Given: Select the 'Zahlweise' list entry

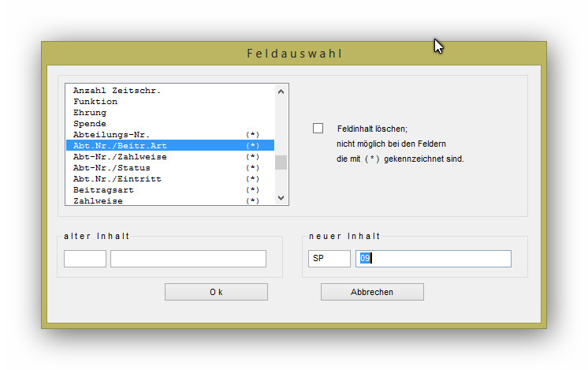Looking at the screenshot, I should [98, 200].
